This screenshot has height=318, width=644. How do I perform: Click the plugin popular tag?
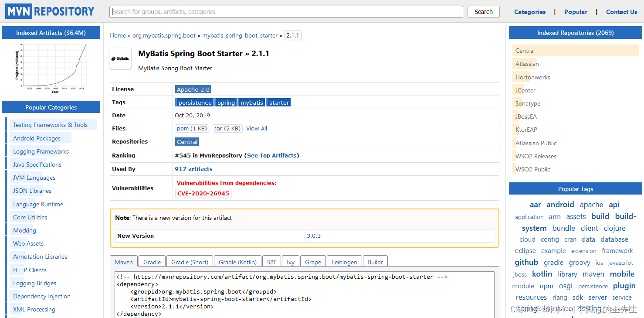coord(624,286)
